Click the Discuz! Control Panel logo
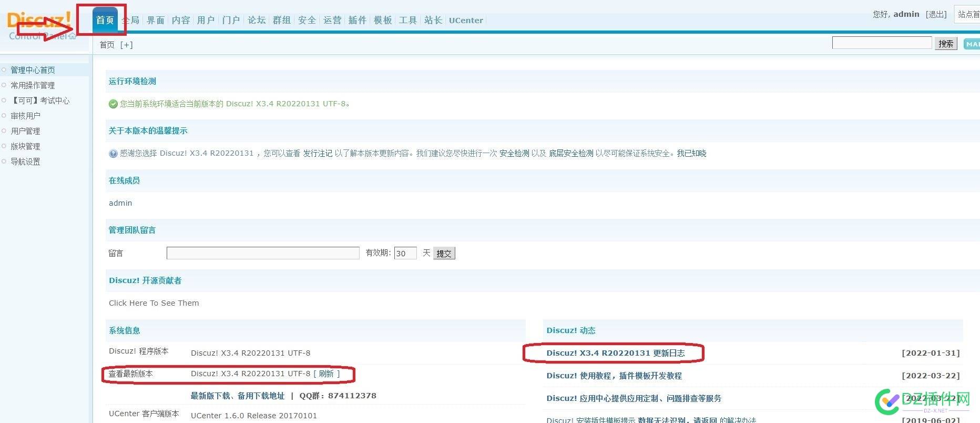Image resolution: width=980 pixels, height=423 pixels. pyautogui.click(x=41, y=26)
